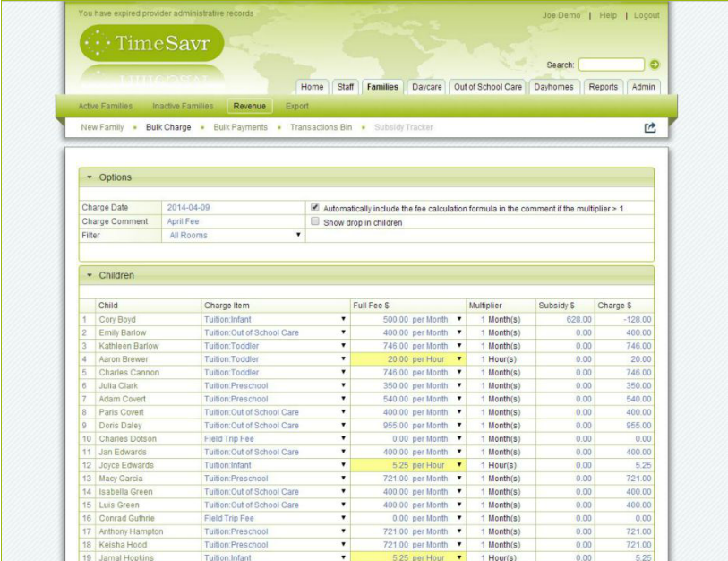Open the Dayhomes tab

pos(553,87)
